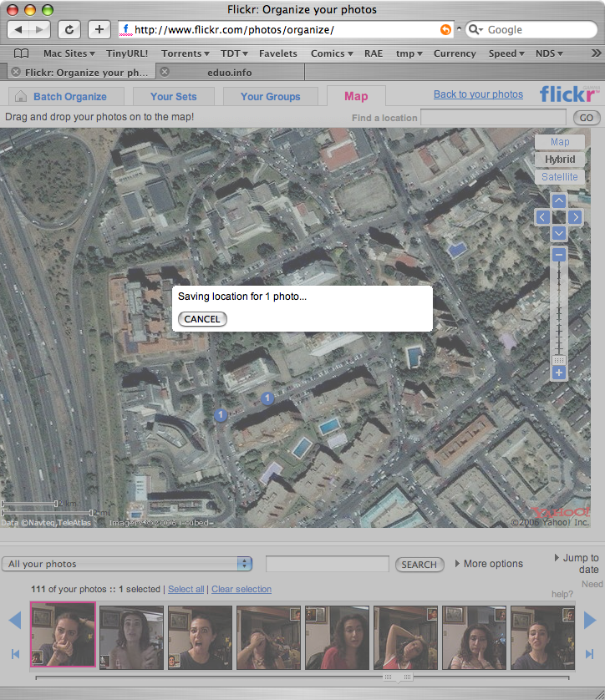Open the Your Groups tab
The image size is (605, 700).
coord(270,96)
